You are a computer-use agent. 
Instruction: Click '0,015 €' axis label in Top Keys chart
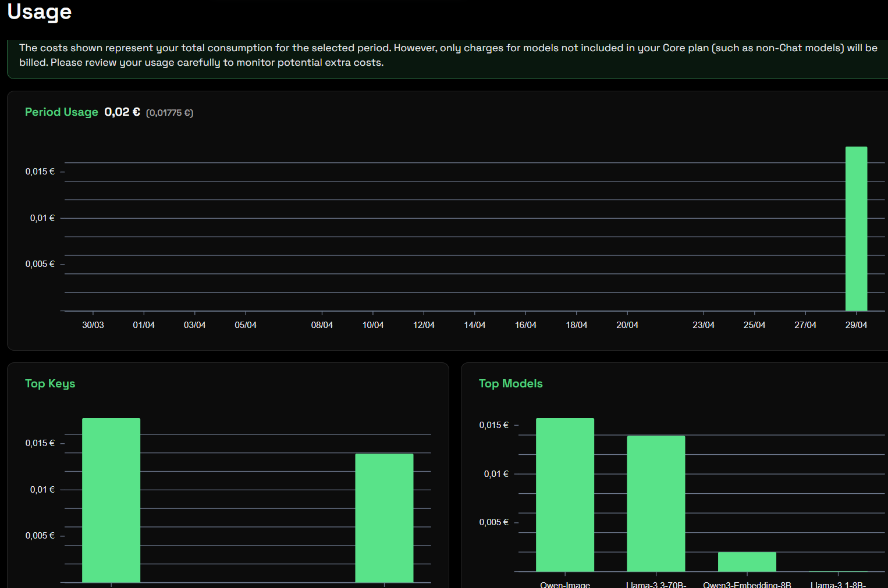[40, 443]
